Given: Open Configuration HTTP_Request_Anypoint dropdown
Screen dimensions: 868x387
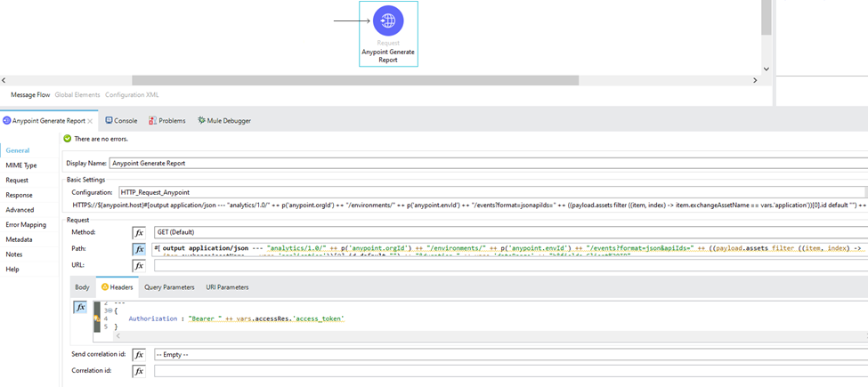Looking at the screenshot, I should click(492, 192).
